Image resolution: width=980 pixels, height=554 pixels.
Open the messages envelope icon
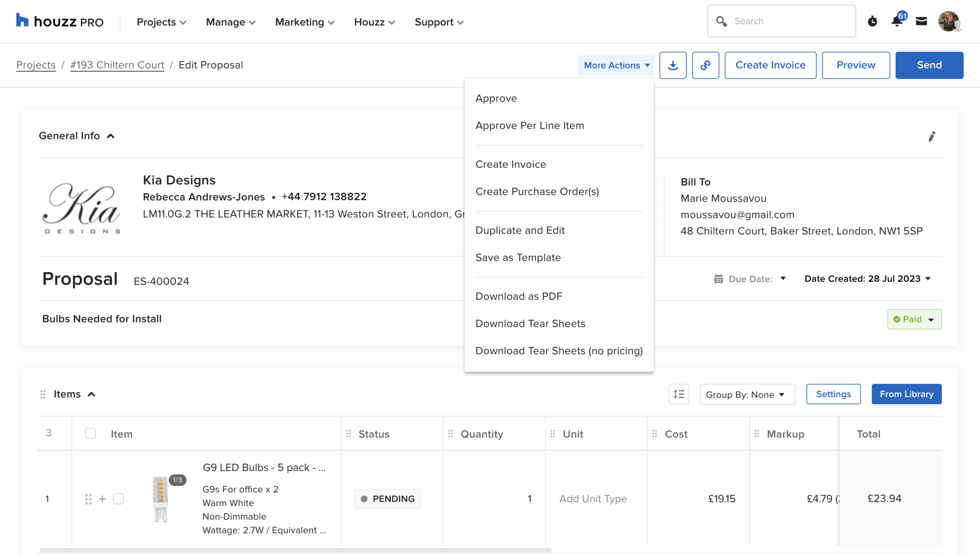point(921,21)
